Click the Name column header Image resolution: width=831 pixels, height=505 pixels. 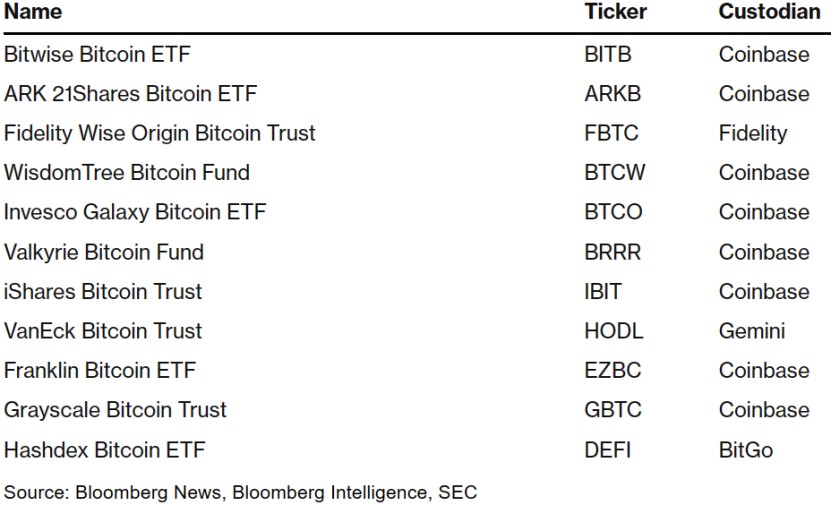tap(33, 12)
